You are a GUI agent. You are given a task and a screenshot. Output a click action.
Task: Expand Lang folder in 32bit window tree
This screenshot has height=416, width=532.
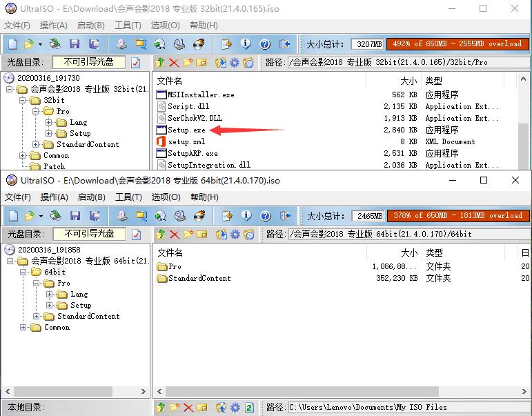tap(48, 122)
